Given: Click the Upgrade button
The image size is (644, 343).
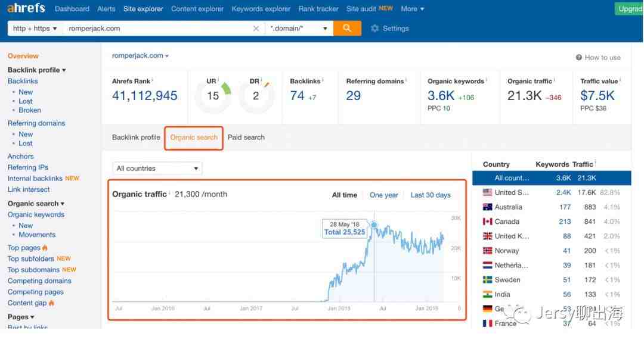Looking at the screenshot, I should tap(628, 8).
